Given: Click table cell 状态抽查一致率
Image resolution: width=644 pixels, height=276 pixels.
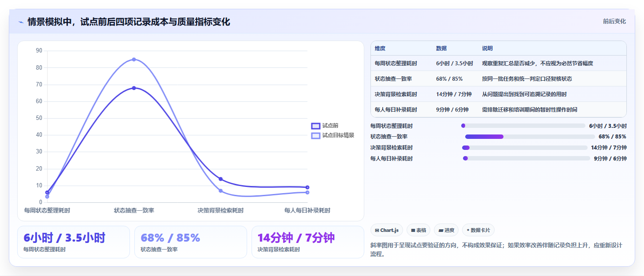Looking at the screenshot, I should point(393,79).
